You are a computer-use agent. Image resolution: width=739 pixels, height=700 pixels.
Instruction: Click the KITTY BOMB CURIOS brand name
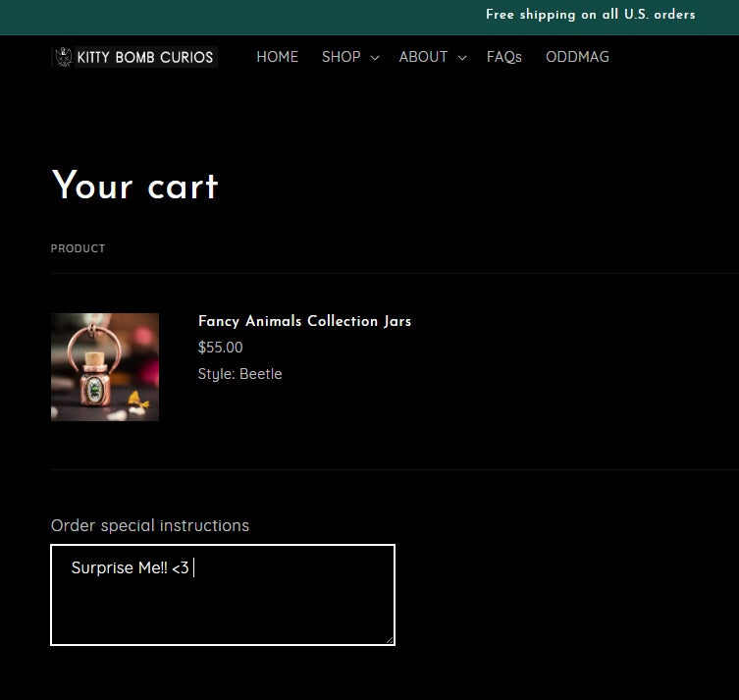145,57
